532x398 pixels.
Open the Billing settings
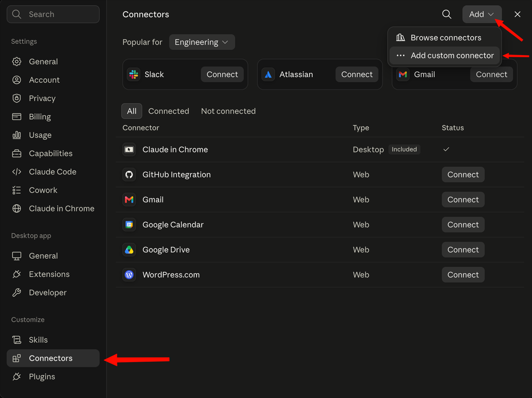pos(54,116)
